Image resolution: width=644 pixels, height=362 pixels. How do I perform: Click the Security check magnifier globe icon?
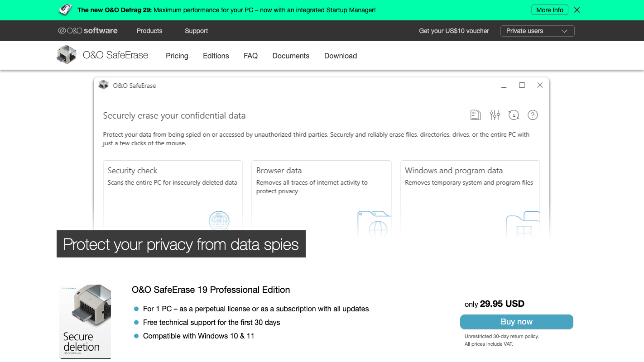(219, 221)
